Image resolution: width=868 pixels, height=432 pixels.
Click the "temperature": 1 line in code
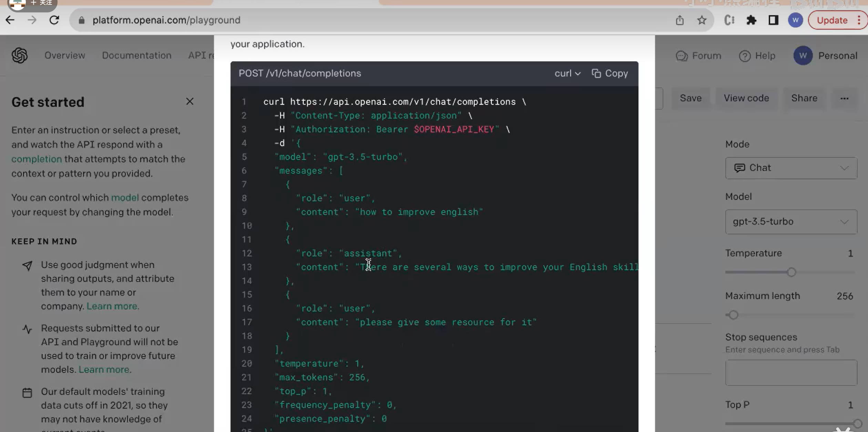pyautogui.click(x=319, y=363)
